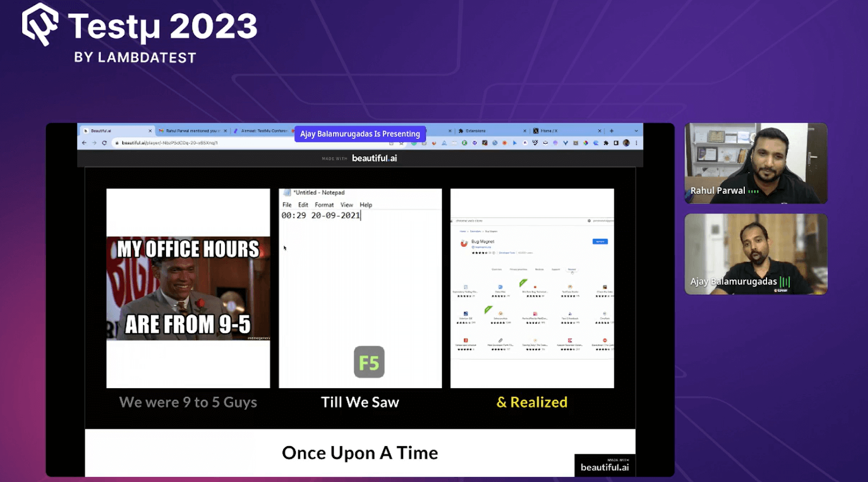Expand the tab search chevron
This screenshot has width=868, height=482.
click(x=636, y=131)
